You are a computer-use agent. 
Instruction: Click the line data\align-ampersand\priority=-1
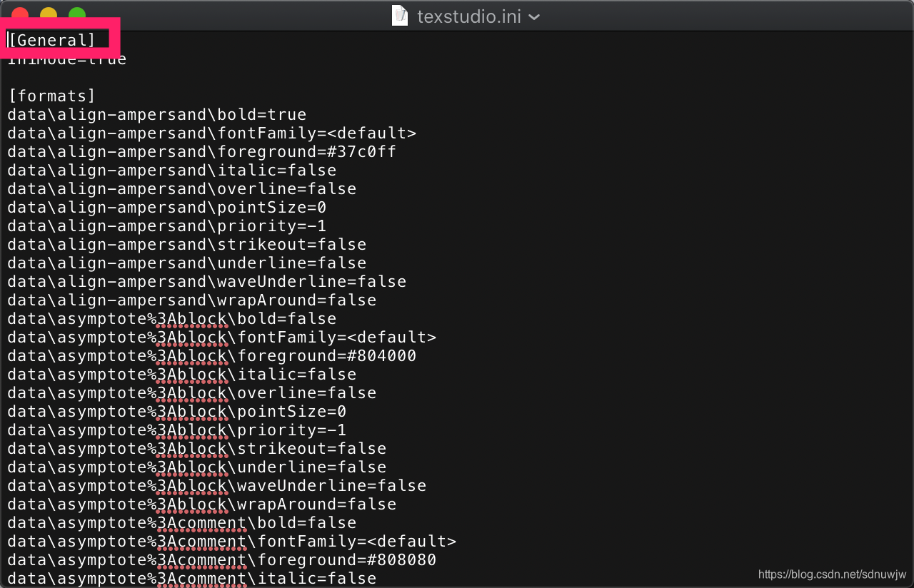click(167, 226)
